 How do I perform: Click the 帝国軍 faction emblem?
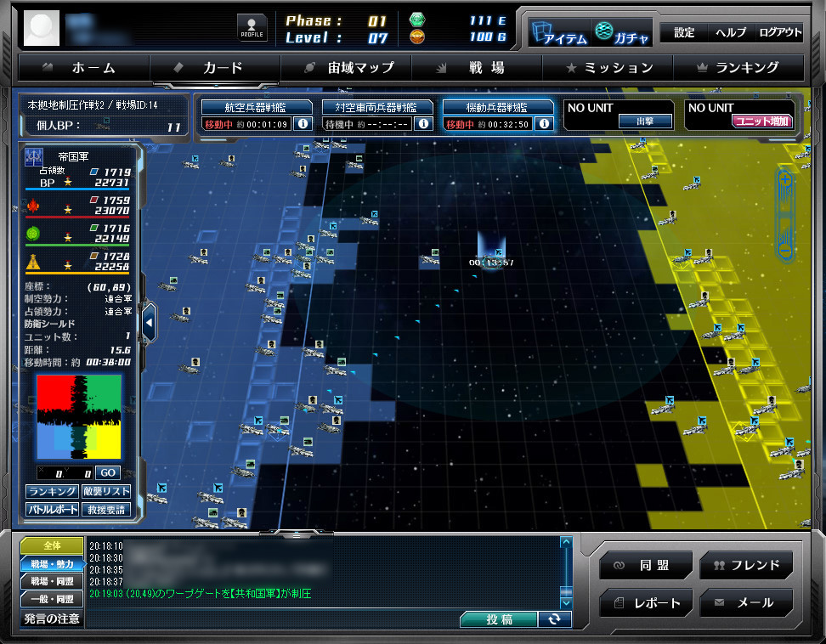click(34, 156)
